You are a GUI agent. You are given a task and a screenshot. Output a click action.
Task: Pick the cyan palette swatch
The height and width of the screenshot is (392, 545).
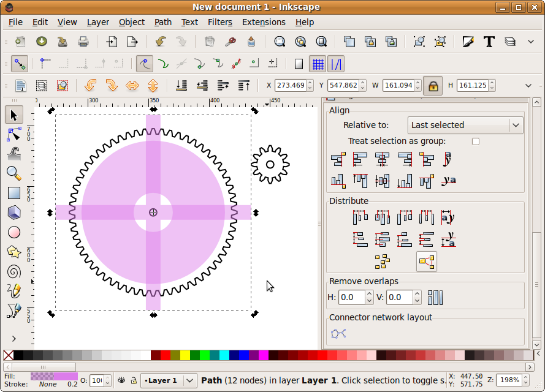click(x=224, y=355)
